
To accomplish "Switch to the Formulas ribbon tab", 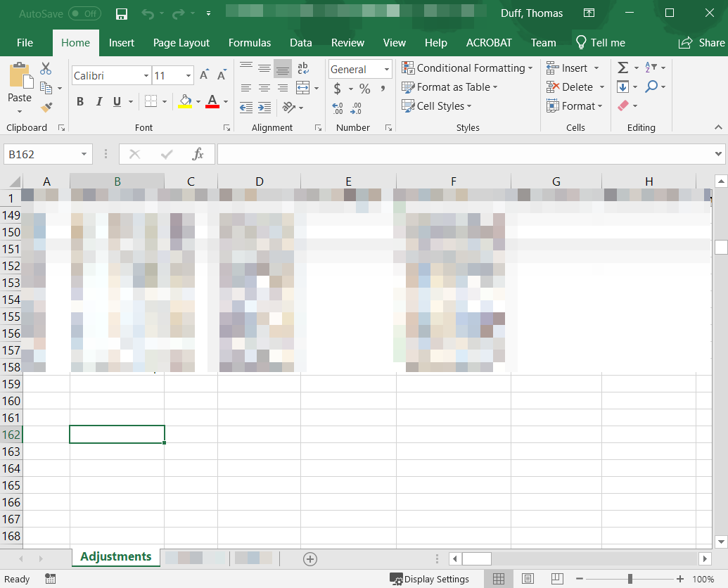I will pyautogui.click(x=250, y=42).
